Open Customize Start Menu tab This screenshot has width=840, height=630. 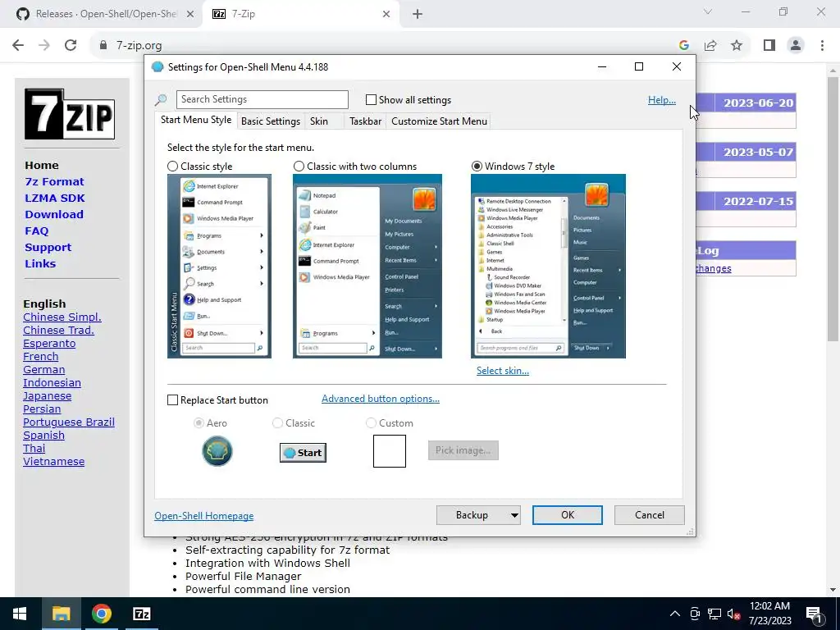[x=440, y=121]
